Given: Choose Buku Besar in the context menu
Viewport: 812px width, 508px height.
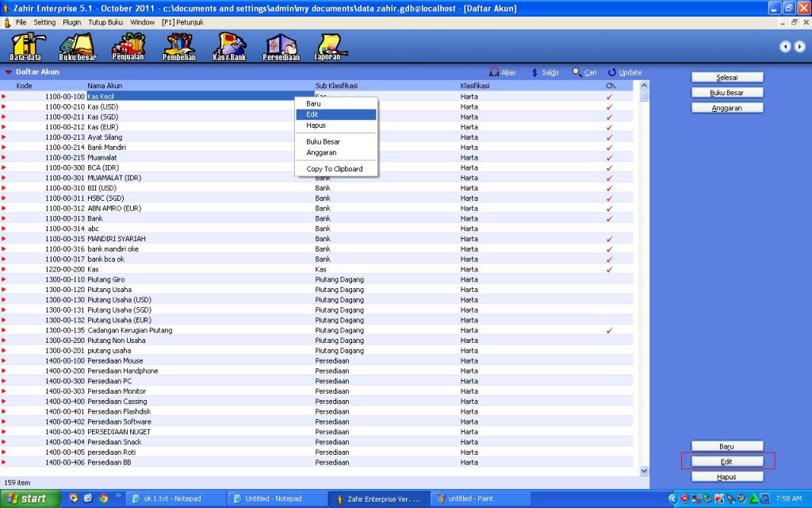Looking at the screenshot, I should click(336, 141).
